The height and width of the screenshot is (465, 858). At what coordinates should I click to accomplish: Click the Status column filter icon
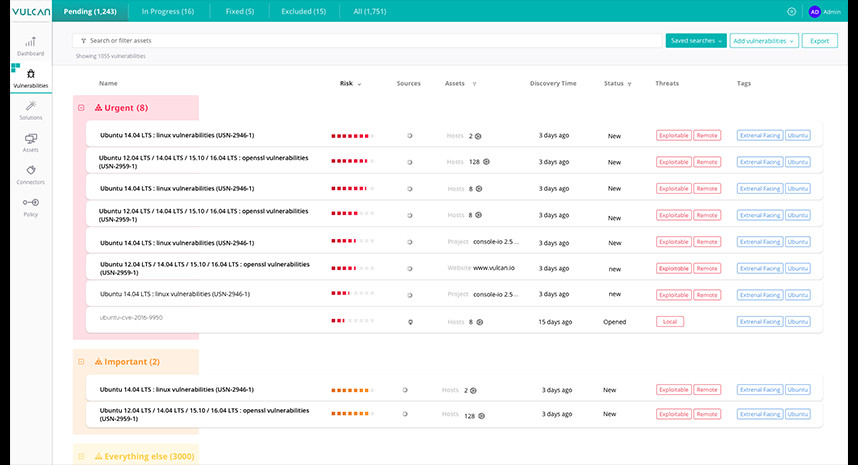629,84
